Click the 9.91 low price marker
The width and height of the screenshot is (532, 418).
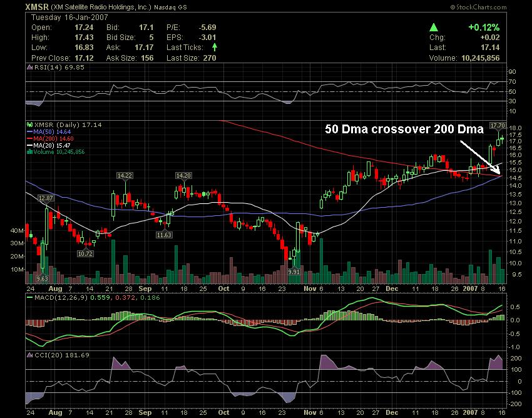click(x=294, y=272)
